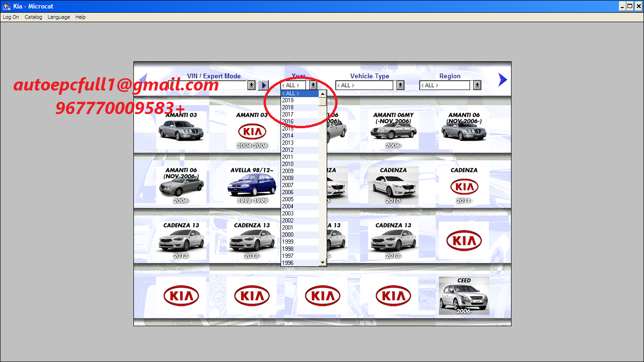Click the year list scrollbar thumb
The height and width of the screenshot is (362, 644).
tap(322, 102)
